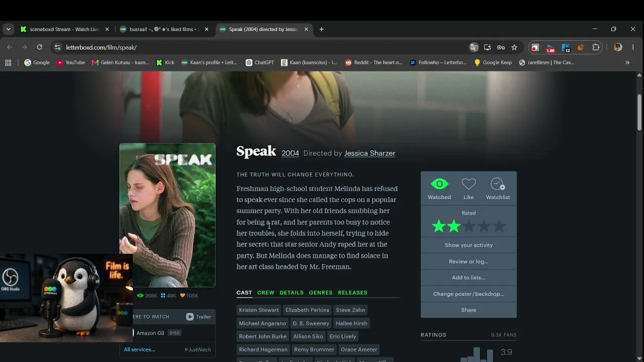
Task: Open a new browser tab
Action: click(x=321, y=29)
